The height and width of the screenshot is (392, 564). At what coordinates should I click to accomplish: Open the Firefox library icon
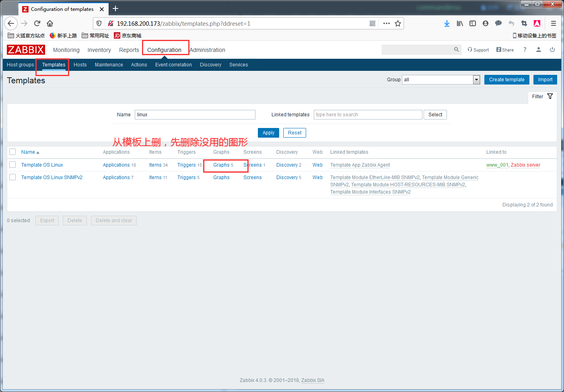click(x=460, y=23)
